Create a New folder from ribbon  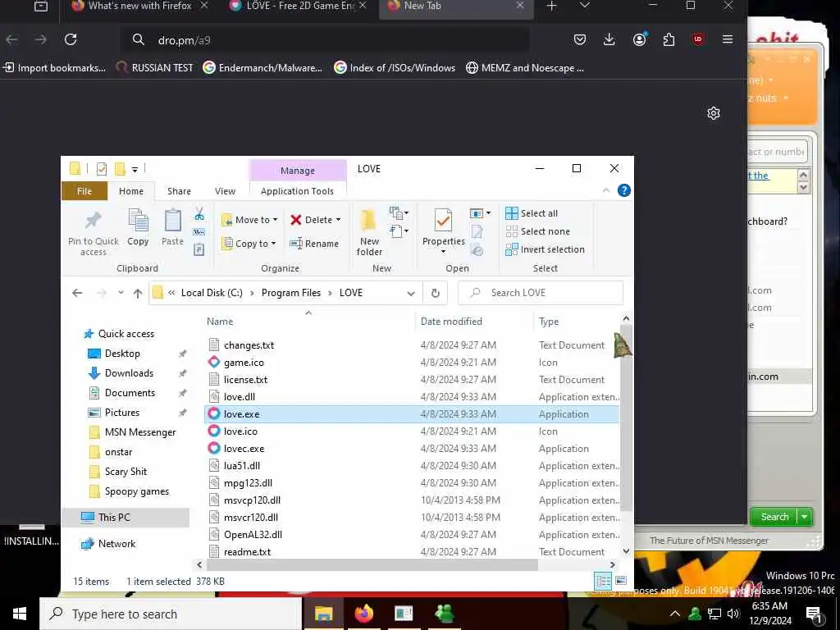point(369,232)
